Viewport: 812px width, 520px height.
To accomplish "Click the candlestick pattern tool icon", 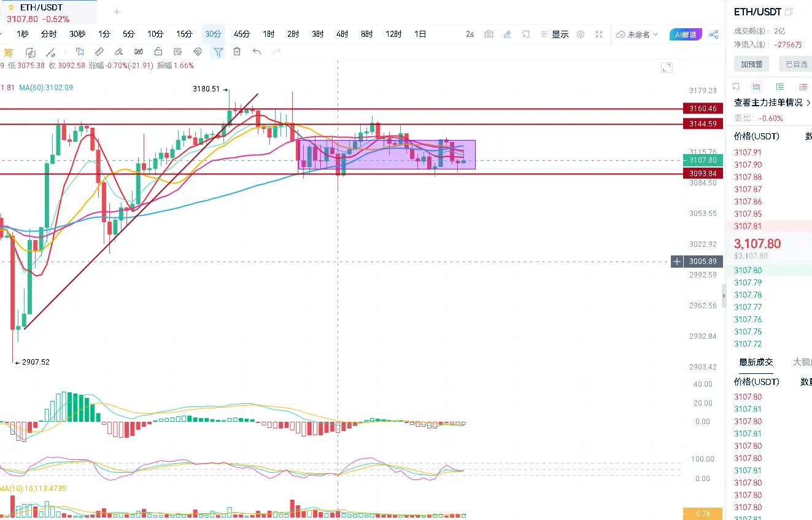I will tap(139, 52).
